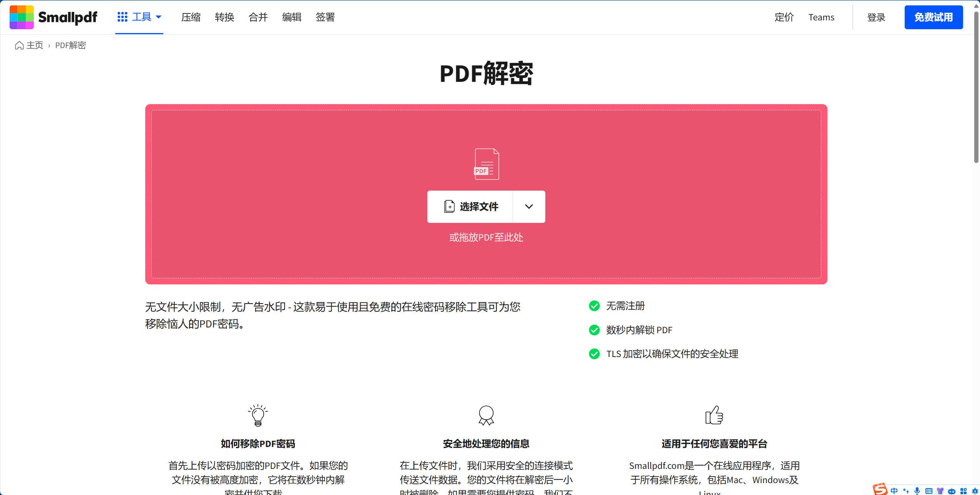Click the ribbon award icon above 安全地处理您的信息

(x=486, y=415)
